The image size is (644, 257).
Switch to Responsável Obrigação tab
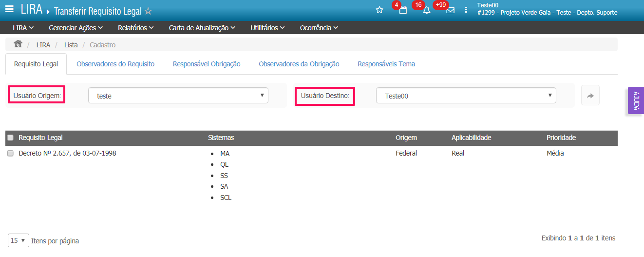(207, 64)
